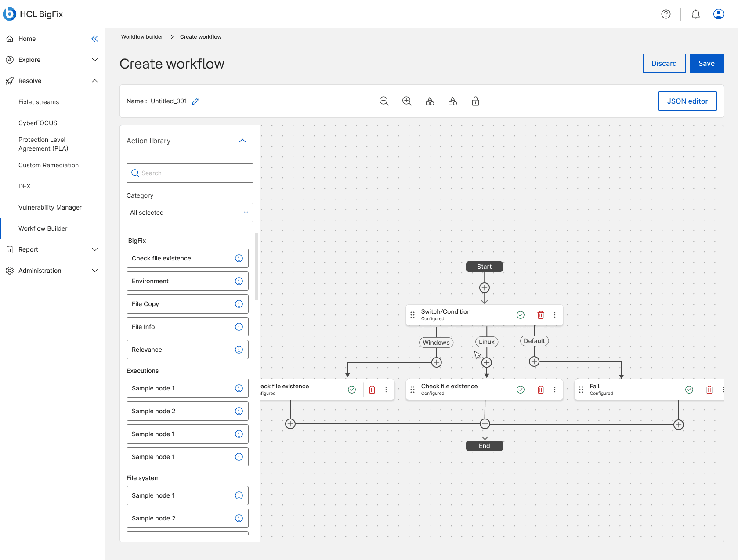
Task: Show info for File Copy action
Action: click(x=239, y=304)
